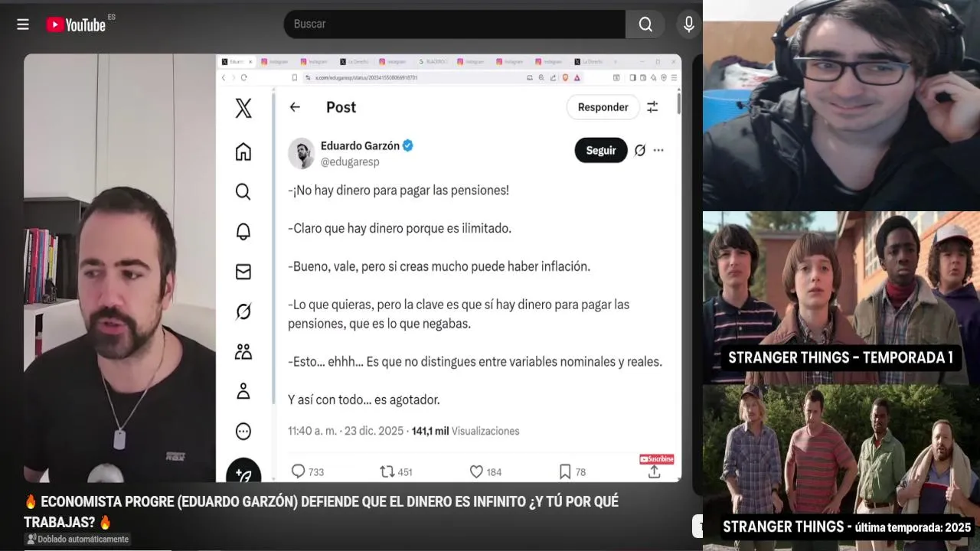The height and width of the screenshot is (551, 980).
Task: Open X Notifications bell icon
Action: 243,231
